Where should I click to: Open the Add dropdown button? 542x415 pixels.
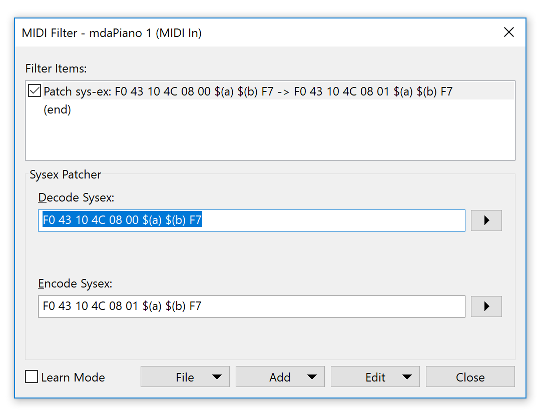[280, 377]
